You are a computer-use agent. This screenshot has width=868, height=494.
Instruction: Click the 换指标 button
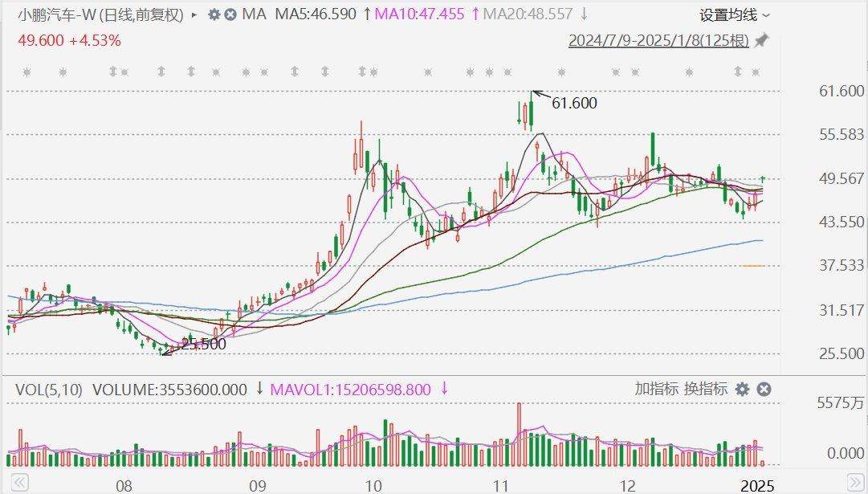pos(706,389)
